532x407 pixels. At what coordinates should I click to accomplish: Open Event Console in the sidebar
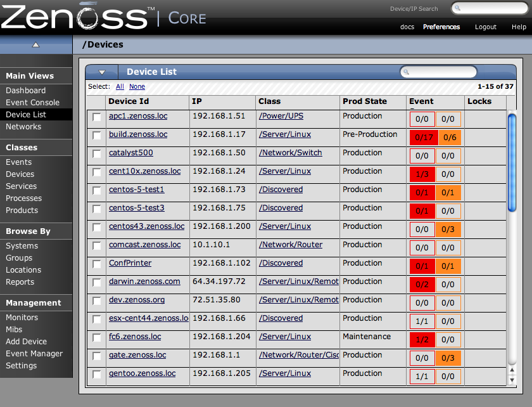[32, 102]
